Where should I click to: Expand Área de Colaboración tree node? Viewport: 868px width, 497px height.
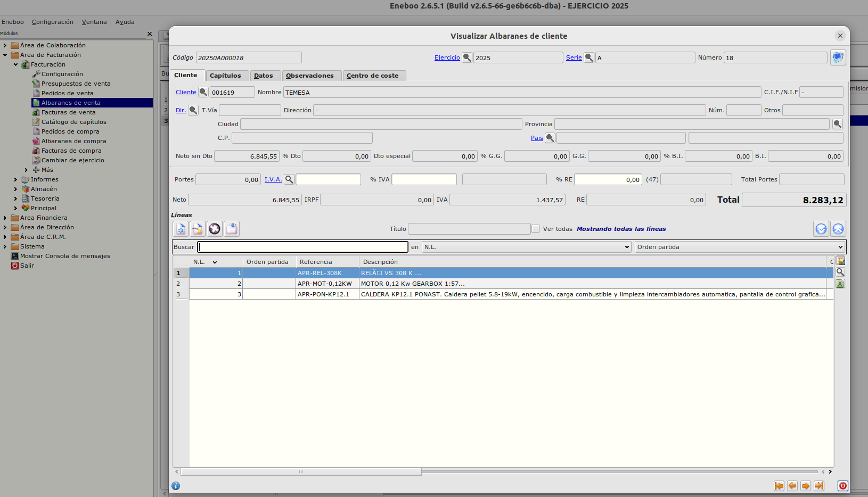[5, 45]
